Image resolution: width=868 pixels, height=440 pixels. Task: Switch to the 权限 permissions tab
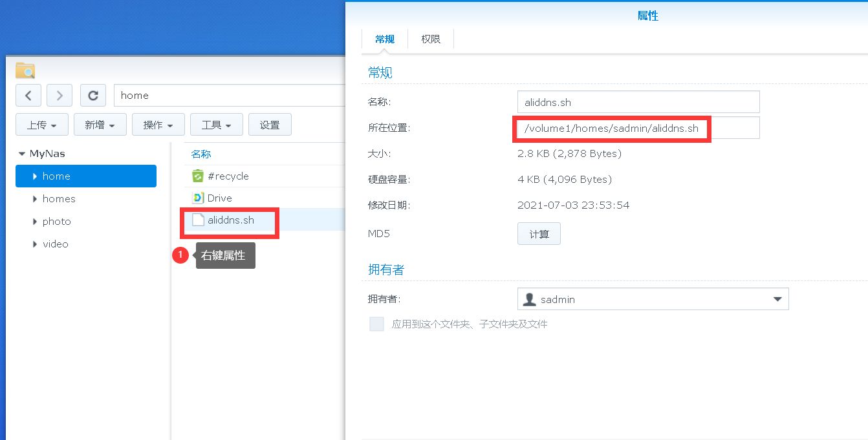(x=431, y=39)
